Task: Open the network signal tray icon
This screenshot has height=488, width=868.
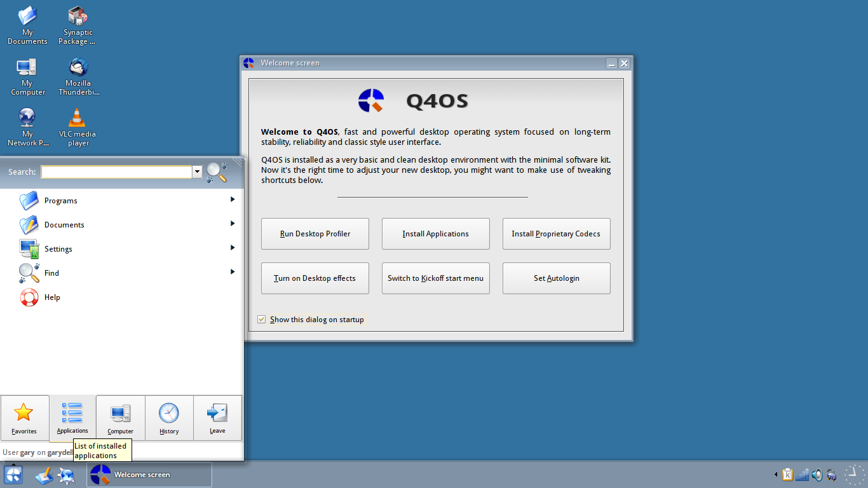Action: coord(803,475)
